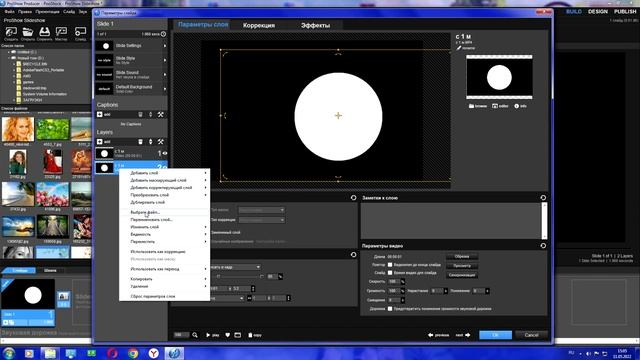Click the copy icon in bottom bar
Image resolution: width=640 pixels, height=360 pixels.
pos(255,335)
